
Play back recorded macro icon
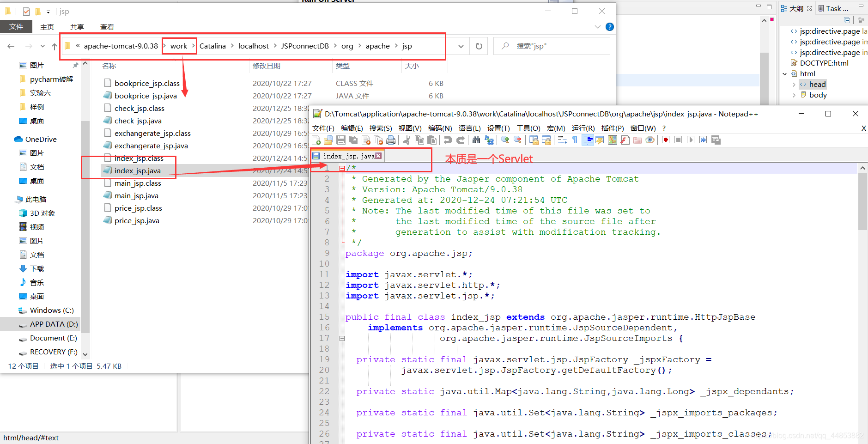pos(691,140)
